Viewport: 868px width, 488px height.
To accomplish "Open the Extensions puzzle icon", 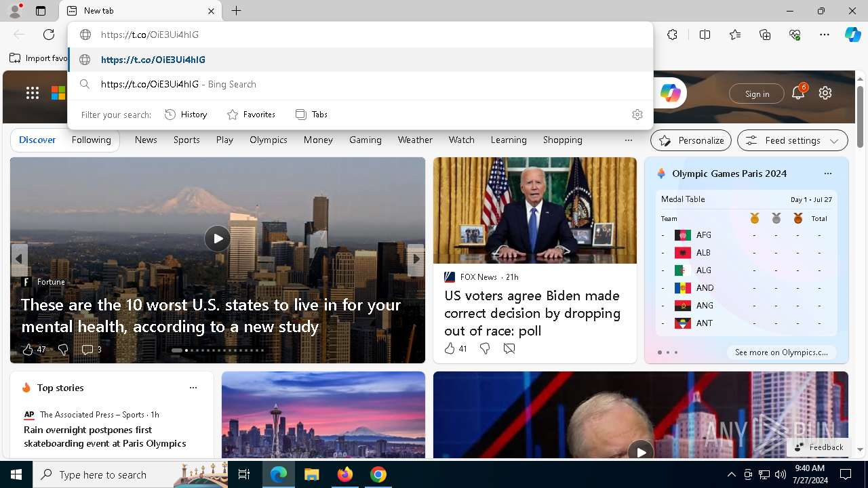I will pos(672,35).
